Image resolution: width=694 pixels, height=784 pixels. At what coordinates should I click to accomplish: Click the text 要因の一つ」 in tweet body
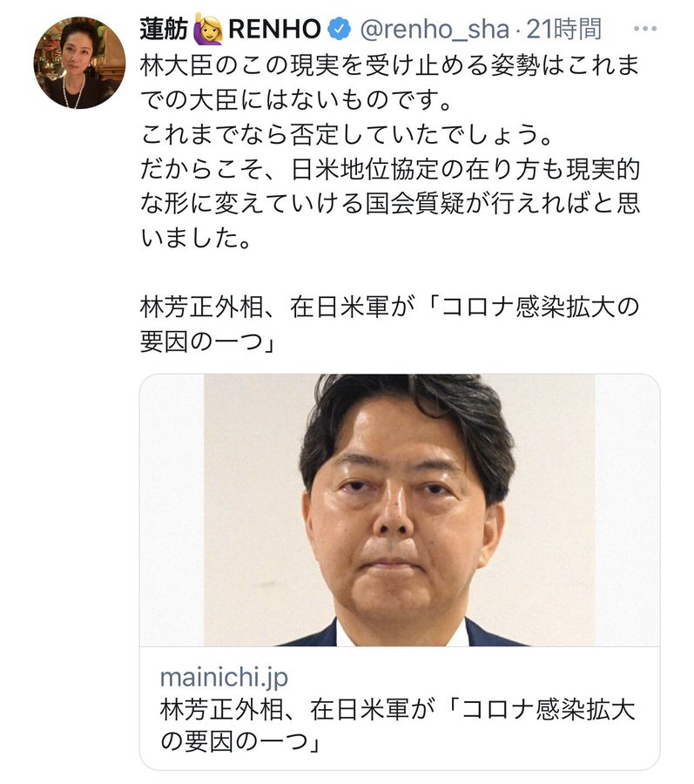208,342
